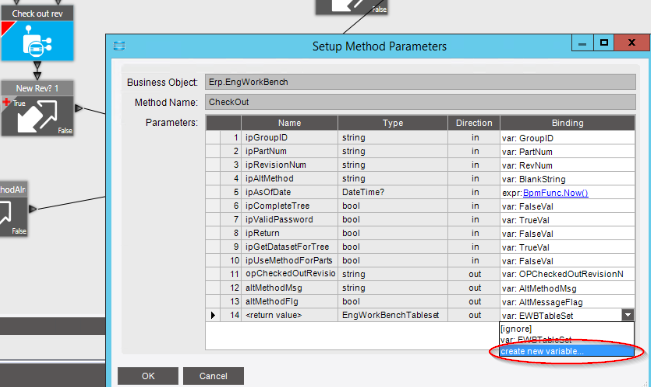
Task: Click binding cell of ipValidPassword row
Action: click(568, 220)
